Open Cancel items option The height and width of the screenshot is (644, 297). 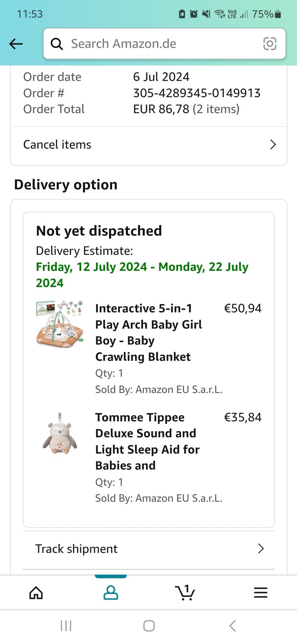(57, 145)
